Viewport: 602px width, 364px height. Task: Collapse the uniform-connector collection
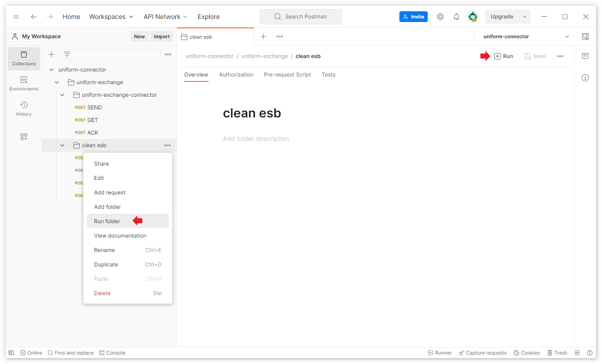(x=51, y=70)
